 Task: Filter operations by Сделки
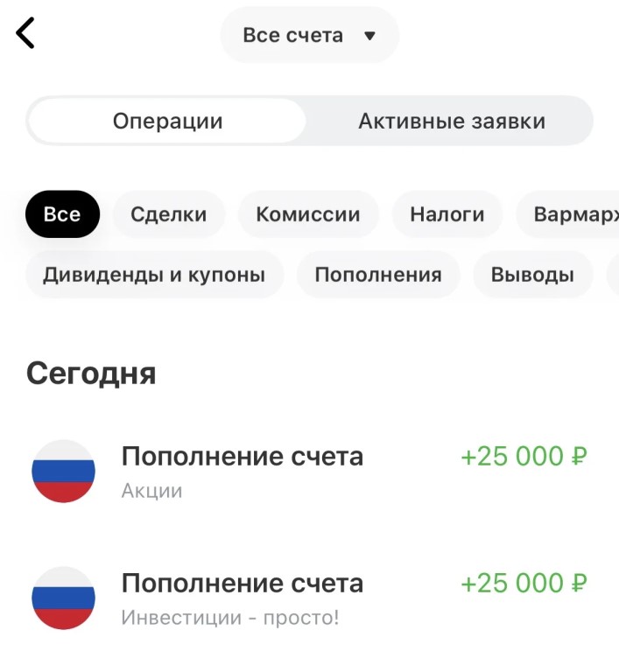point(169,214)
